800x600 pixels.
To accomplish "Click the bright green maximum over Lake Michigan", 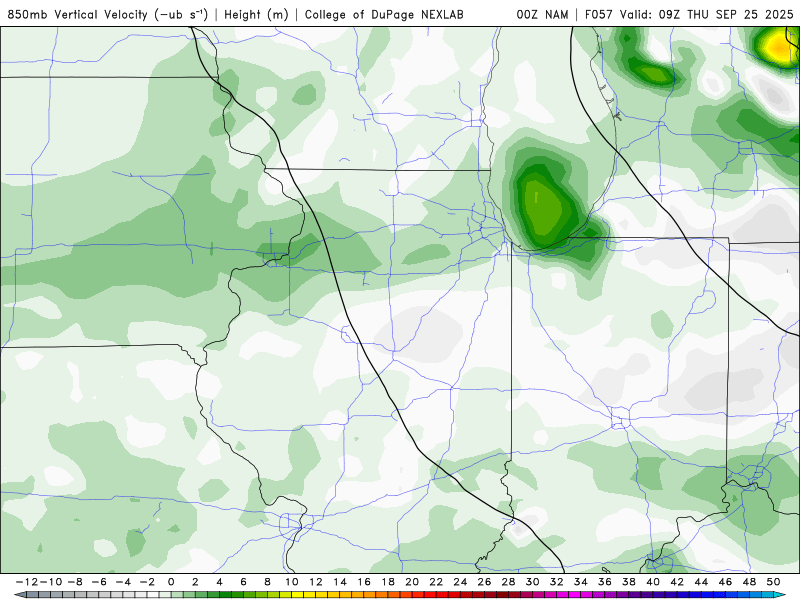I will pyautogui.click(x=543, y=206).
